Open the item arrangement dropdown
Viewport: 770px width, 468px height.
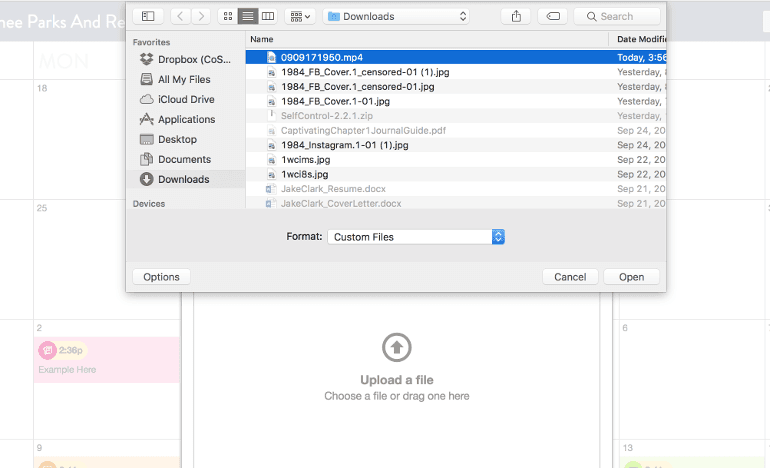[299, 16]
